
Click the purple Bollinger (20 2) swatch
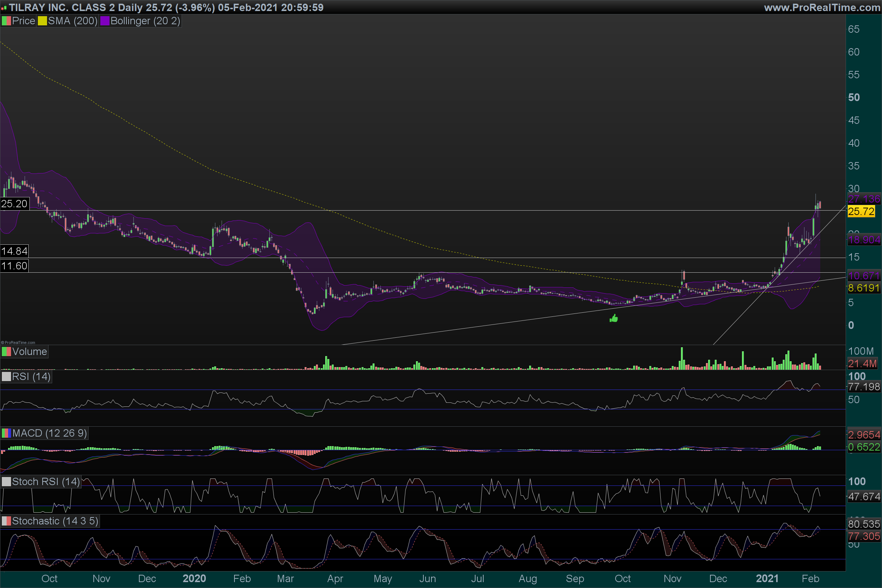(105, 21)
